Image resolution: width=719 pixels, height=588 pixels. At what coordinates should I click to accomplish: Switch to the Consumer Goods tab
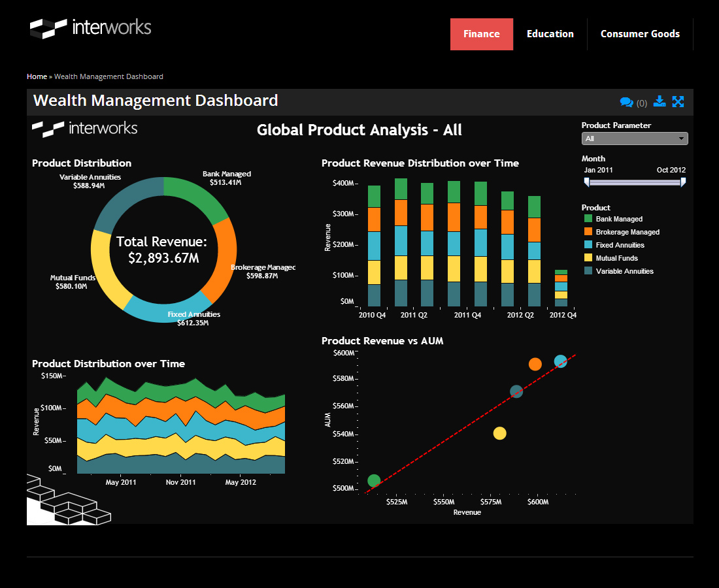coord(640,34)
